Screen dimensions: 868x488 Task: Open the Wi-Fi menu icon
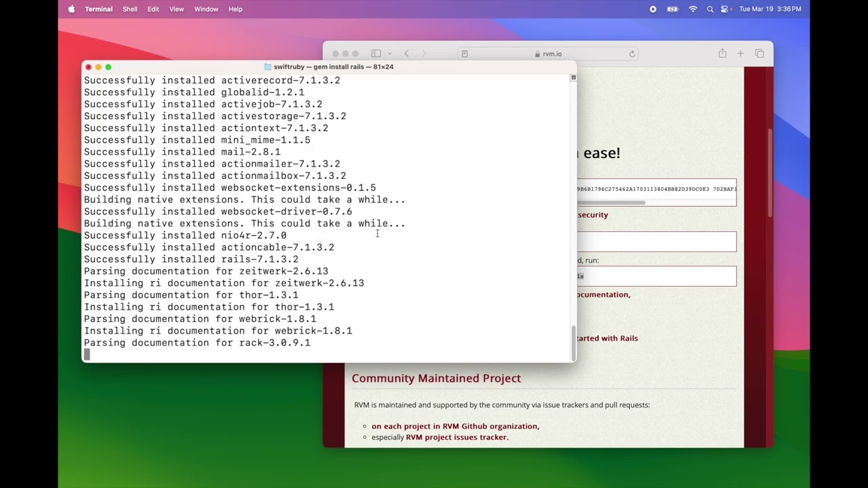693,9
